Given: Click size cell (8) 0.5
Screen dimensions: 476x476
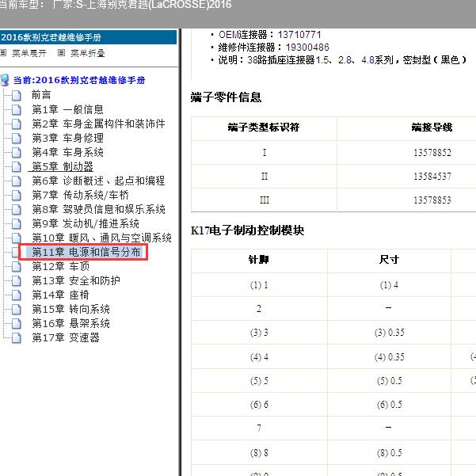Looking at the screenshot, I should [x=389, y=453].
